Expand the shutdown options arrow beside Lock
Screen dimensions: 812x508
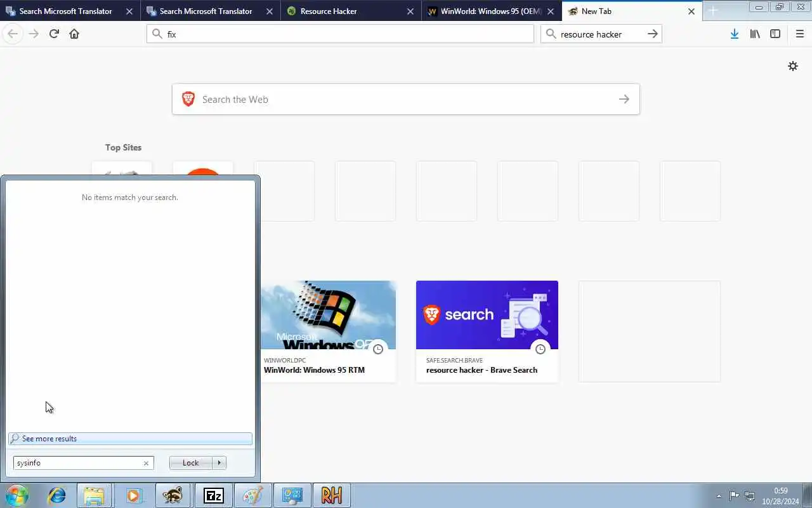coord(219,463)
